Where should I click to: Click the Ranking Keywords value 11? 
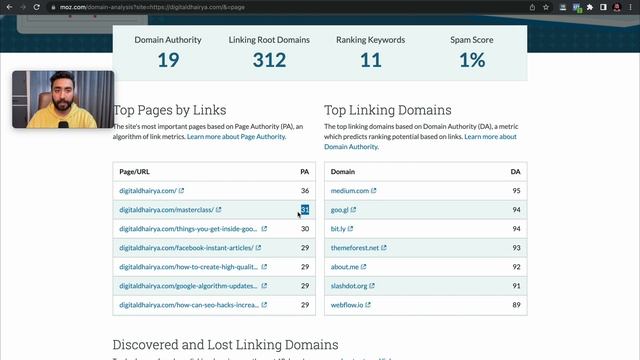tap(371, 60)
